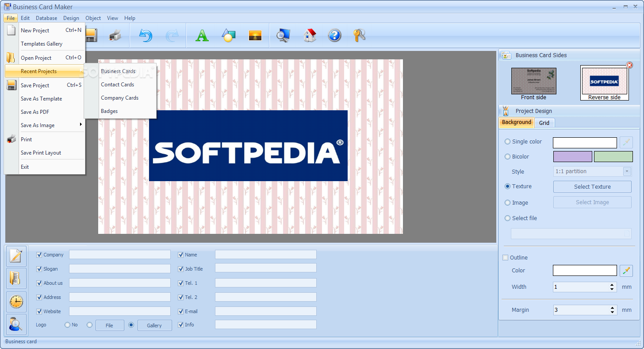644x349 pixels.
Task: Open the Design menu
Action: pyautogui.click(x=71, y=18)
